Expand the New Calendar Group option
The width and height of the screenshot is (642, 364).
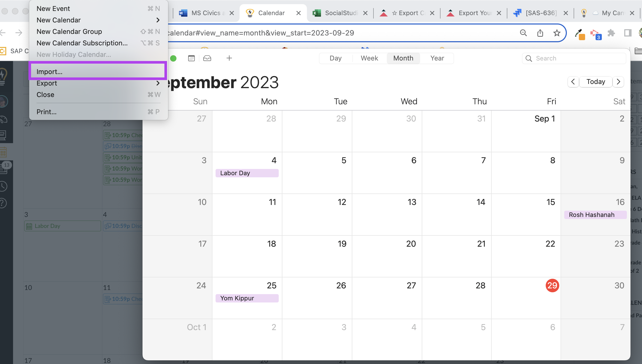pyautogui.click(x=69, y=31)
